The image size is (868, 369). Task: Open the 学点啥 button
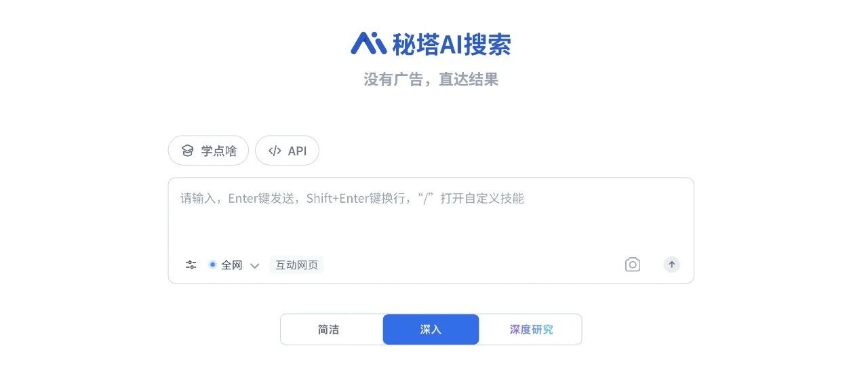(x=208, y=151)
